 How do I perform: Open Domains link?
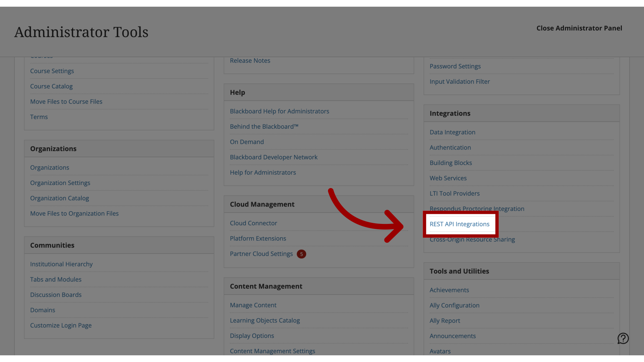pos(43,310)
